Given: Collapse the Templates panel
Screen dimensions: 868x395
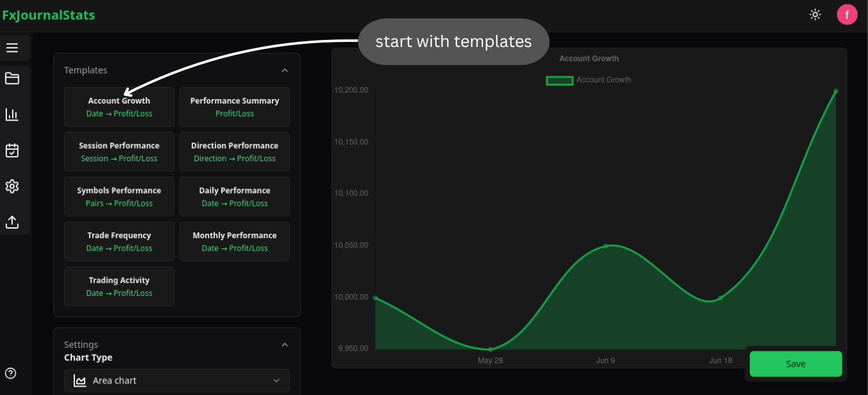Looking at the screenshot, I should (285, 70).
